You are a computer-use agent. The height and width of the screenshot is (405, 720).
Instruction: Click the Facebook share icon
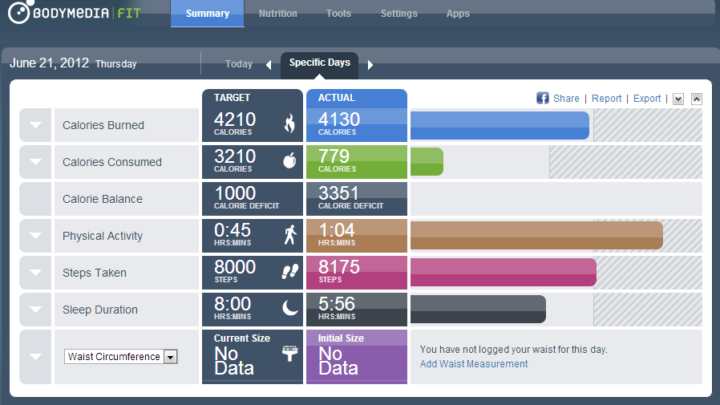tap(542, 98)
